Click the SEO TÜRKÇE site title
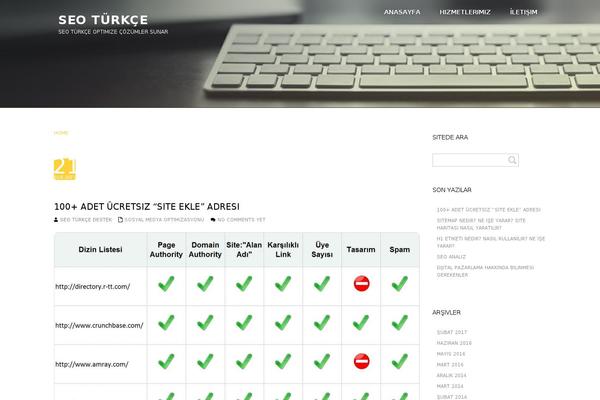The image size is (600, 400). click(103, 20)
